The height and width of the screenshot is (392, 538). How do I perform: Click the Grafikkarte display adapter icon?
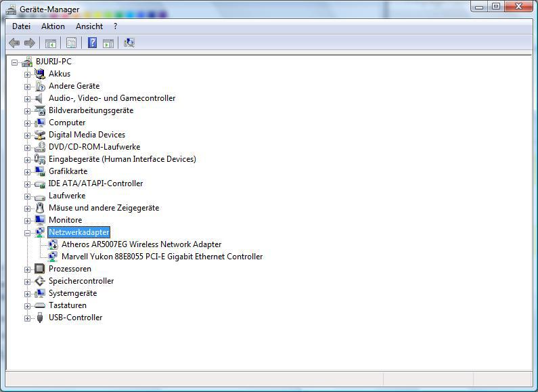[40, 171]
